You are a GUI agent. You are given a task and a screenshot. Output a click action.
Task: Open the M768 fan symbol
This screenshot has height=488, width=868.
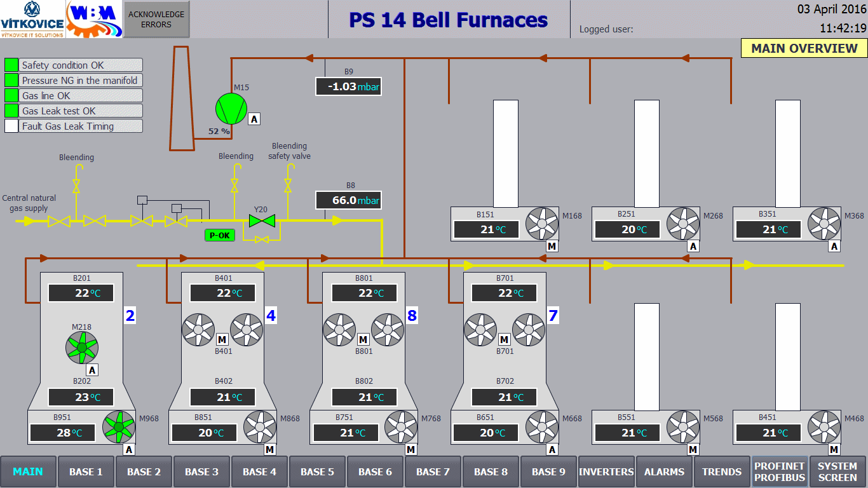click(401, 427)
